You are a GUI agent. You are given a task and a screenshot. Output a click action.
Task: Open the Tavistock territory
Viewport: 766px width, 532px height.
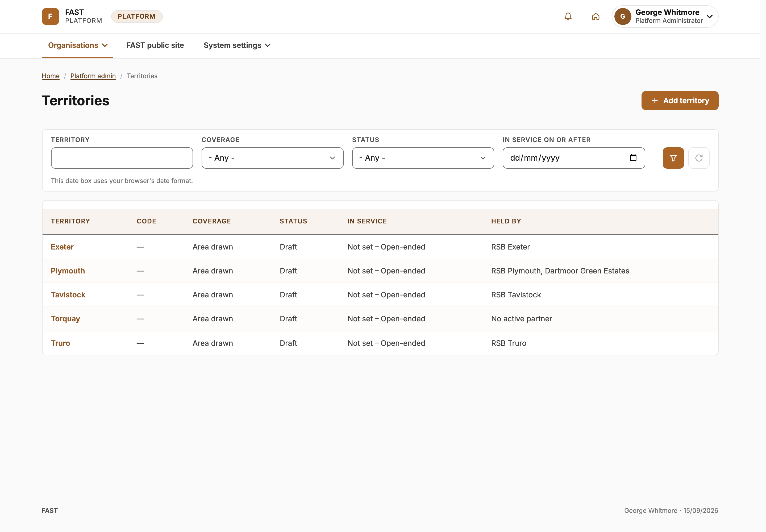tap(68, 295)
